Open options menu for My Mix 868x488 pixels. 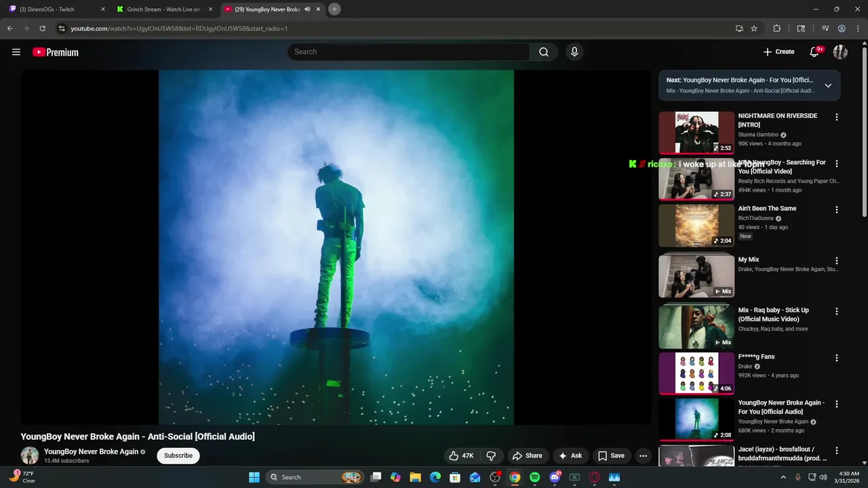coord(837,261)
